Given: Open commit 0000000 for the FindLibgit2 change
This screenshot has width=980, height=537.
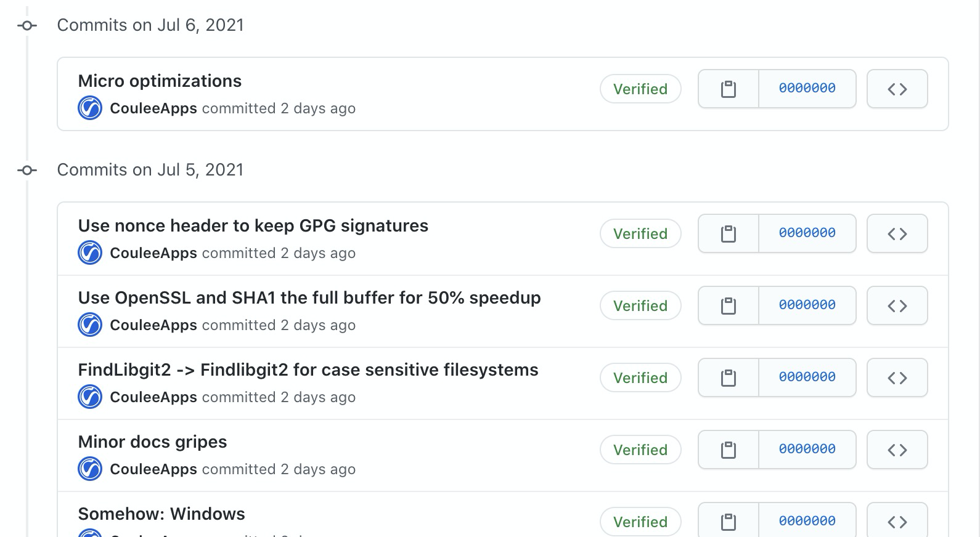Looking at the screenshot, I should click(x=807, y=378).
